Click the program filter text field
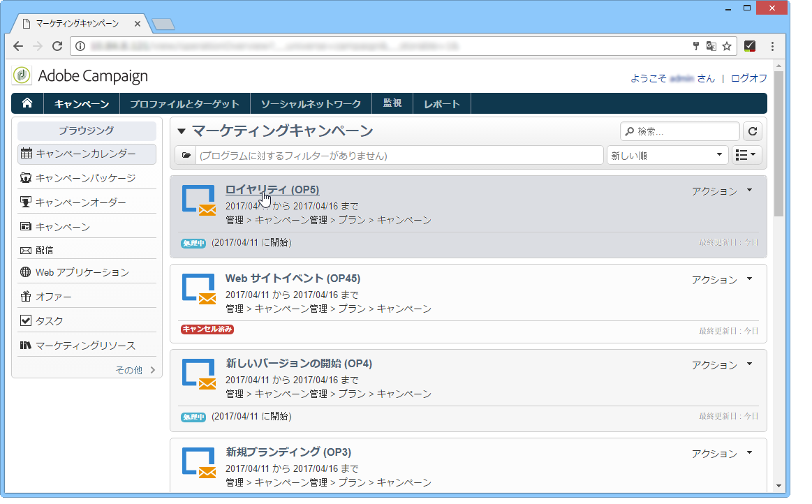The width and height of the screenshot is (812, 504). (399, 156)
